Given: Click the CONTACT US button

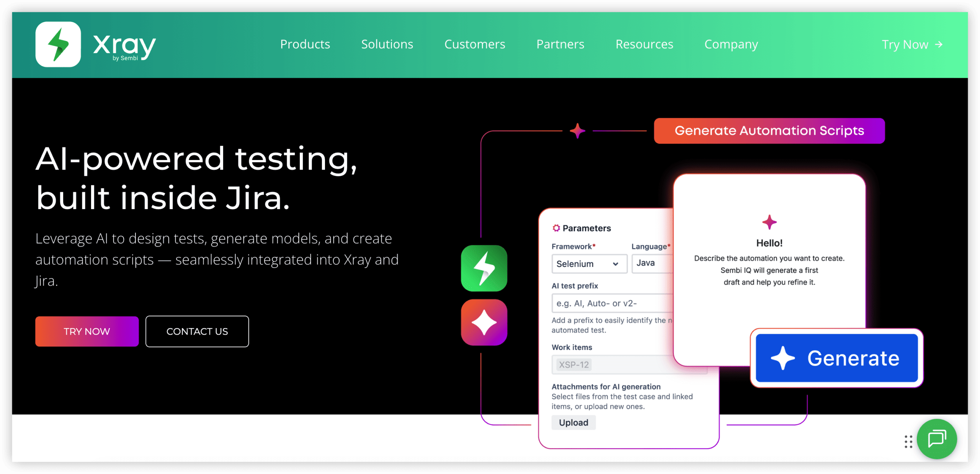Looking at the screenshot, I should (x=197, y=332).
